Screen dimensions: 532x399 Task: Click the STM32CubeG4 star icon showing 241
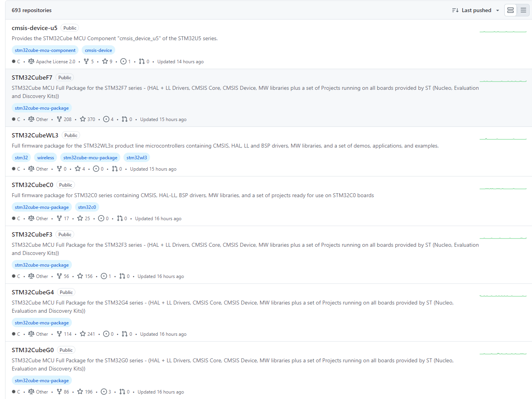(83, 334)
